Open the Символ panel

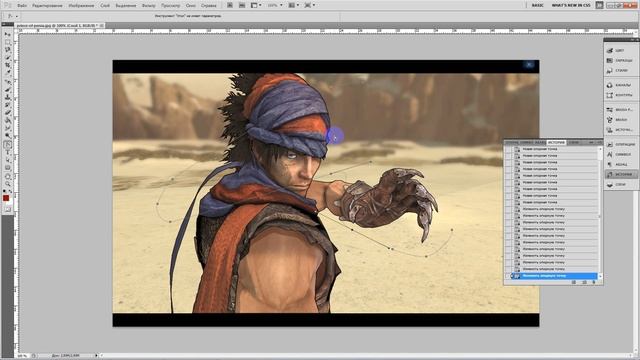click(x=620, y=154)
